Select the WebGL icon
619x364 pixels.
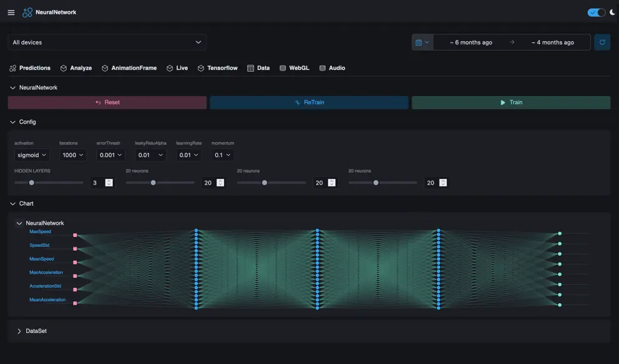(281, 67)
